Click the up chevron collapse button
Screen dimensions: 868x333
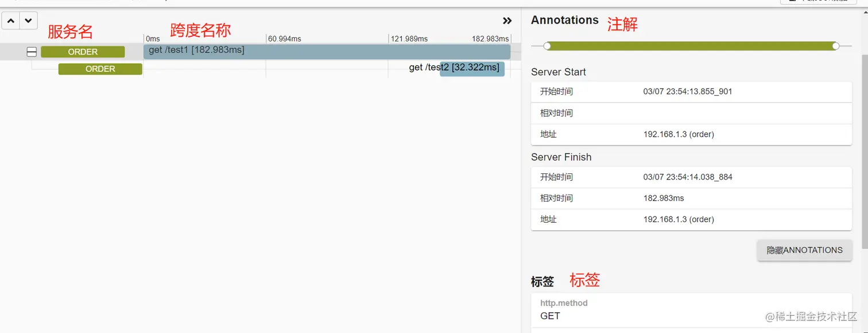pyautogui.click(x=11, y=21)
